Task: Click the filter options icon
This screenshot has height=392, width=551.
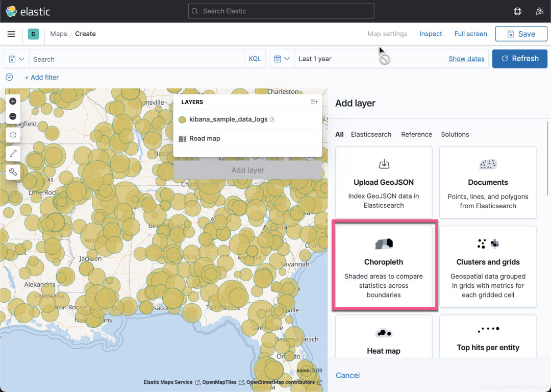Action: click(10, 77)
